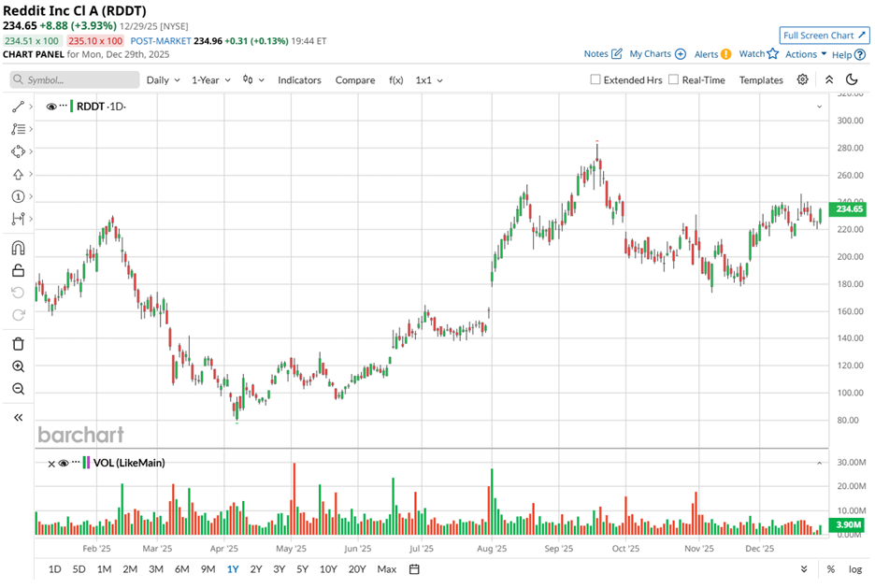Add chart via My Charts plus icon

681,54
